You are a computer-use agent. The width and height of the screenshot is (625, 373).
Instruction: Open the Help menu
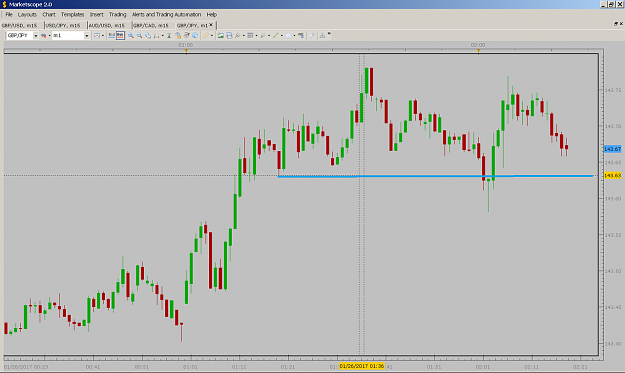tap(212, 14)
